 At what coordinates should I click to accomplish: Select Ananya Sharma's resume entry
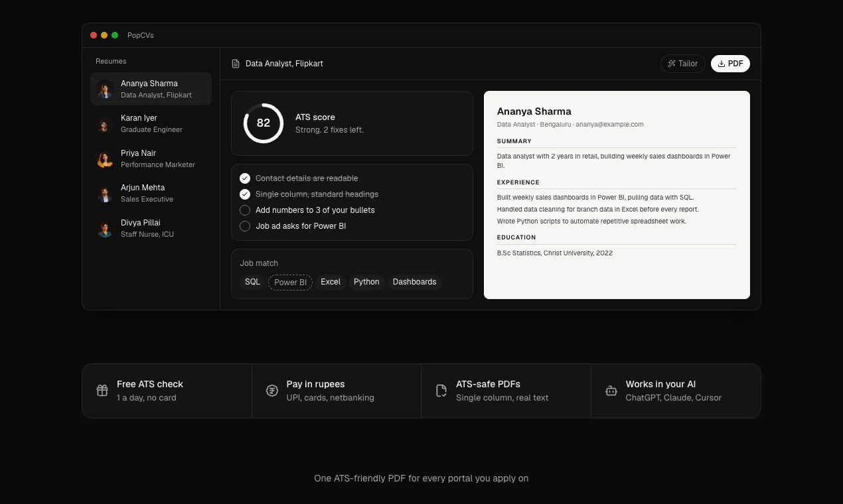(151, 89)
